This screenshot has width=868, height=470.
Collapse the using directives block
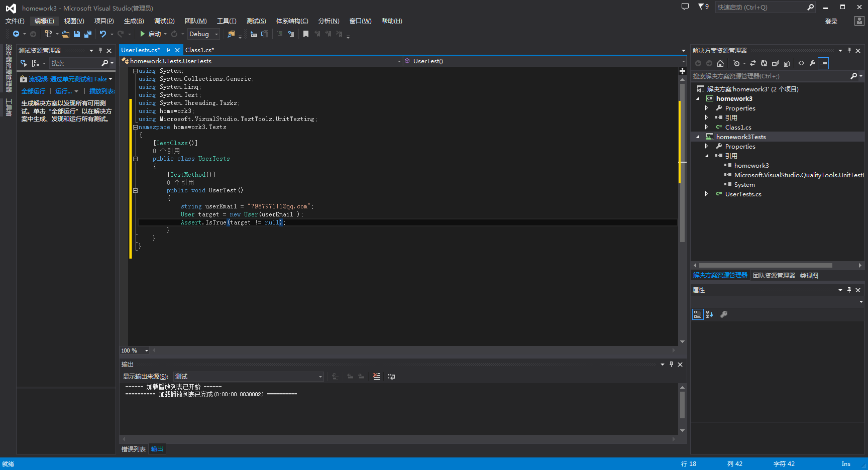pyautogui.click(x=135, y=71)
